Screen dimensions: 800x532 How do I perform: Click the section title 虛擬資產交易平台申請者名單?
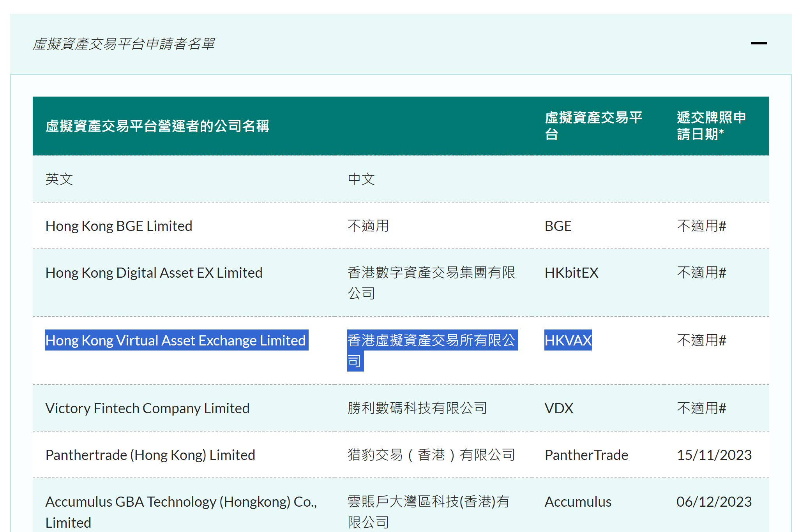pyautogui.click(x=124, y=44)
